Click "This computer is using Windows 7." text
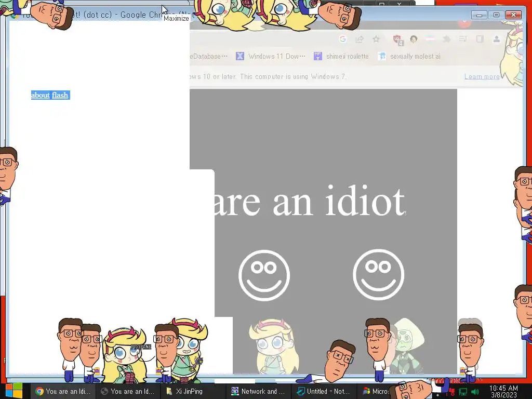 click(x=293, y=77)
